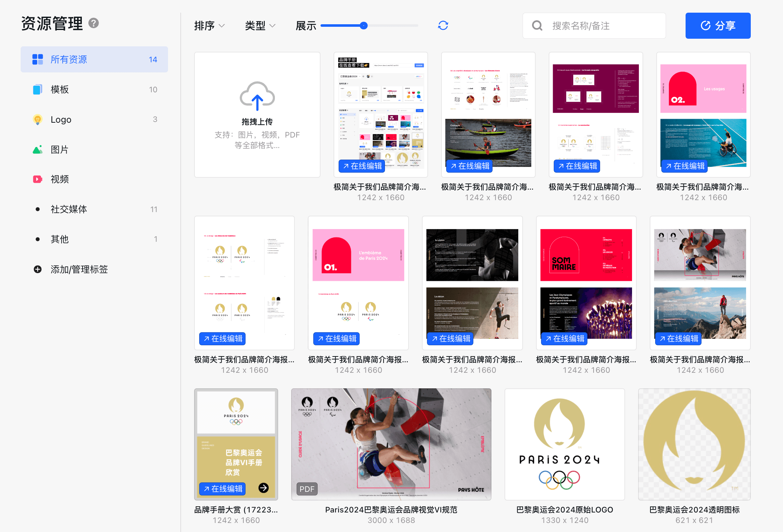The image size is (783, 532).
Task: Click 在线编辑 on SOMMAIRE red poster
Action: point(564,339)
